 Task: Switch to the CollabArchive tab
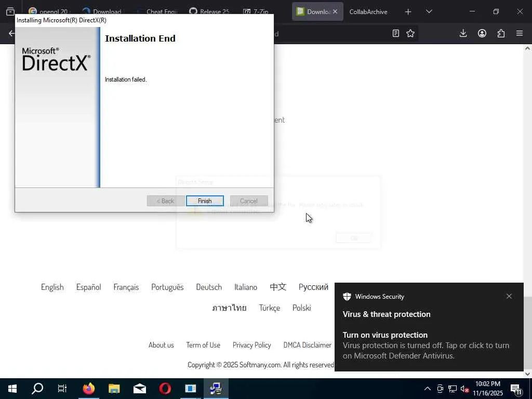click(x=368, y=11)
